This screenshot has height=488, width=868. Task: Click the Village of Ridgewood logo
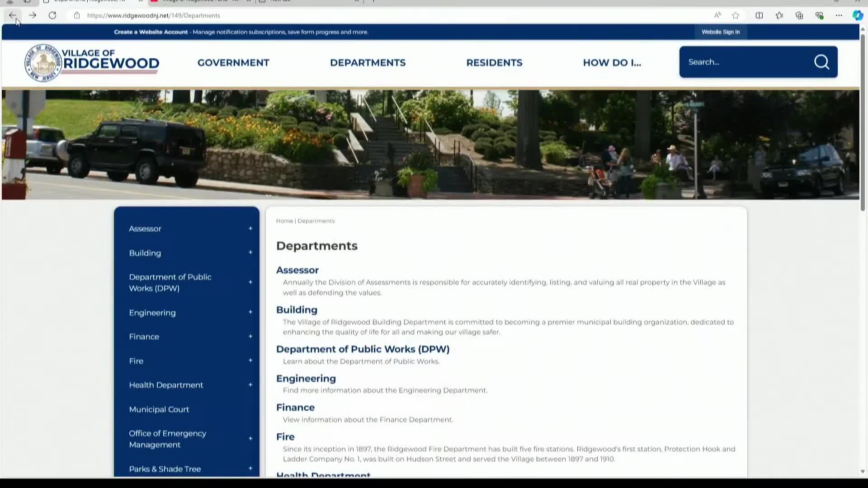click(x=92, y=63)
